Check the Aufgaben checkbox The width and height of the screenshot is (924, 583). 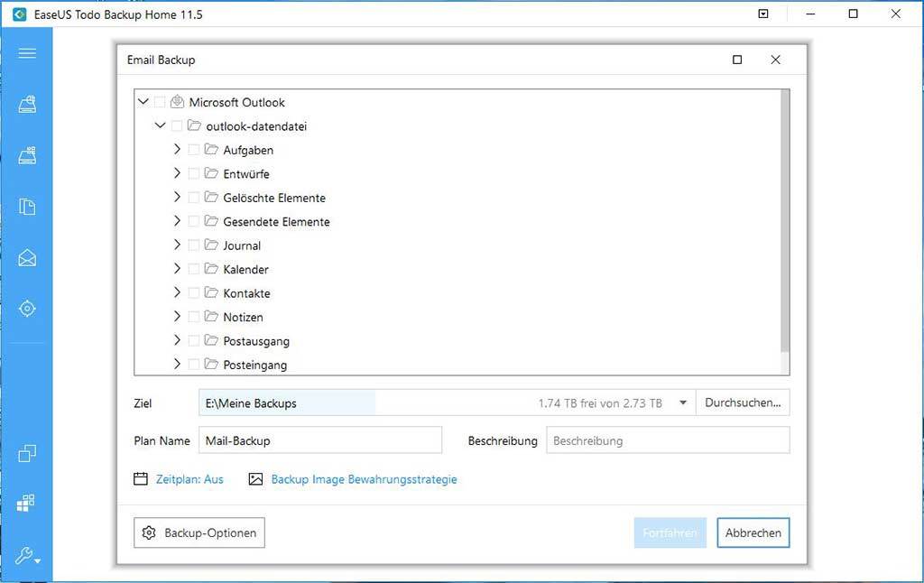193,151
